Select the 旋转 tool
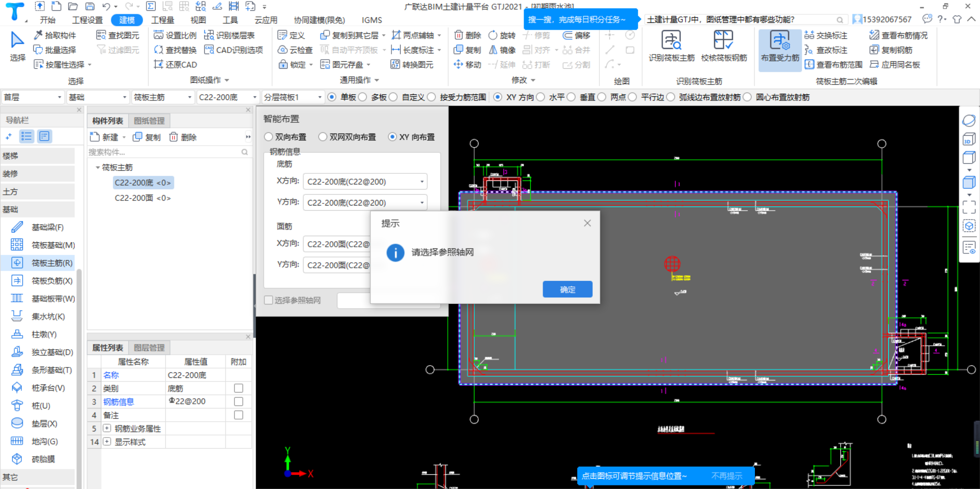980x489 pixels. click(x=502, y=35)
